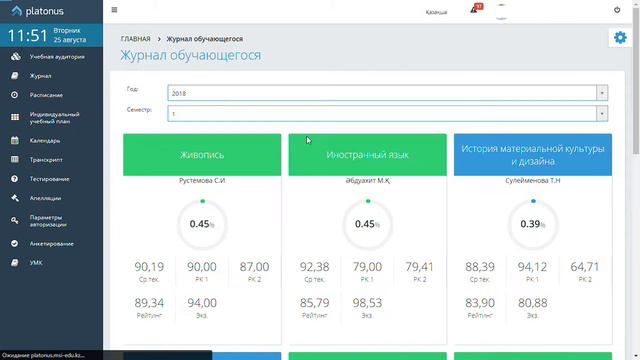
Task: Open Апелляции menu entry
Action: (45, 198)
